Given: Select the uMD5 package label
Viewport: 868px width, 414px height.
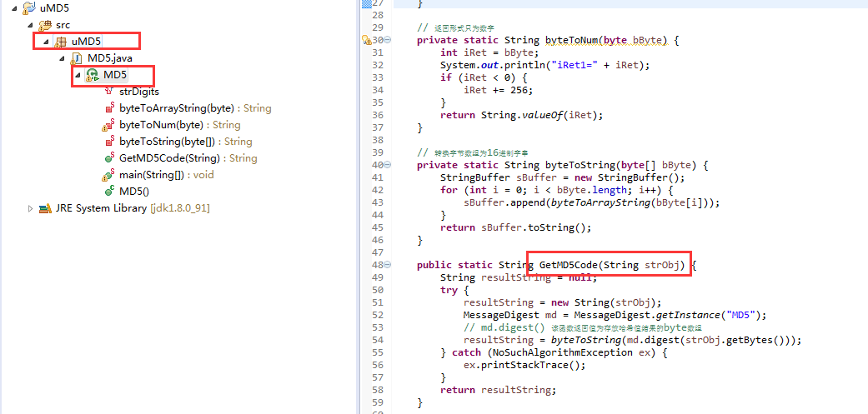Looking at the screenshot, I should coord(87,42).
